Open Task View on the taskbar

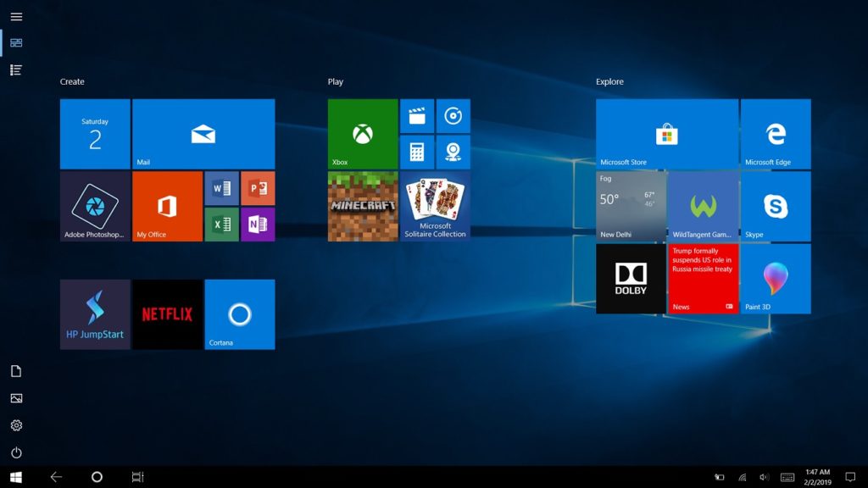click(138, 477)
